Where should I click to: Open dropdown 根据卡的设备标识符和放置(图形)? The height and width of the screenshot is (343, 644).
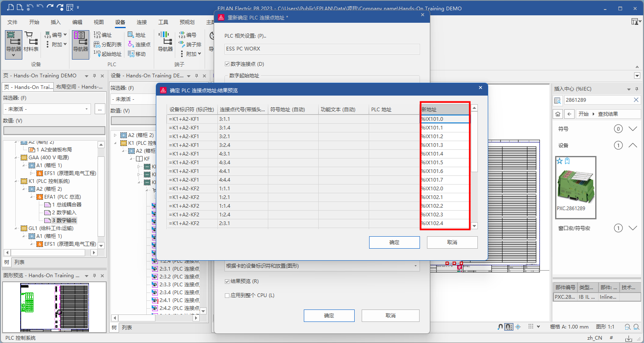click(x=415, y=266)
